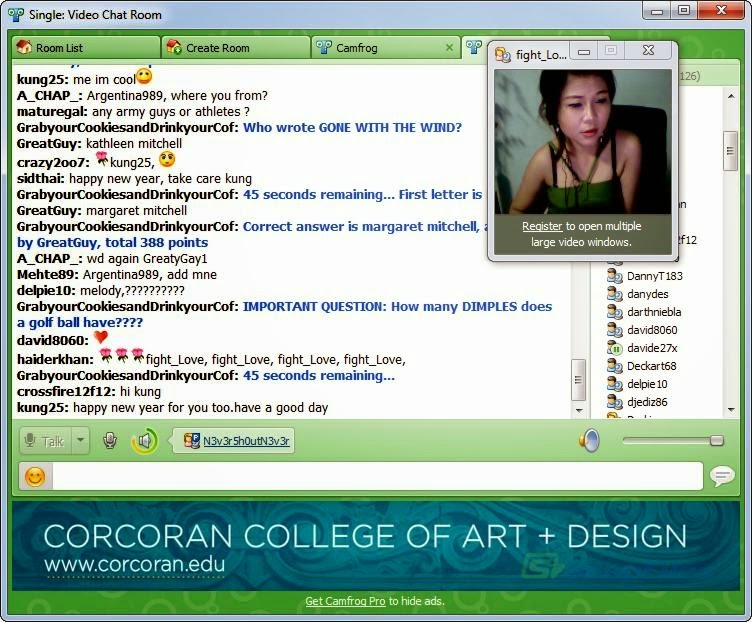Minimize the fight_Love video window

pos(584,51)
